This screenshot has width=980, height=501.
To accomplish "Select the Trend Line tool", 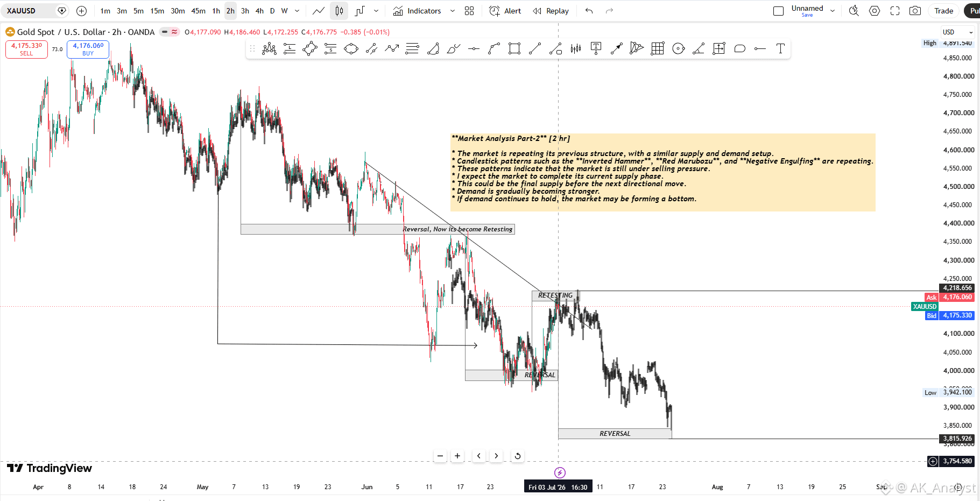I will point(535,49).
